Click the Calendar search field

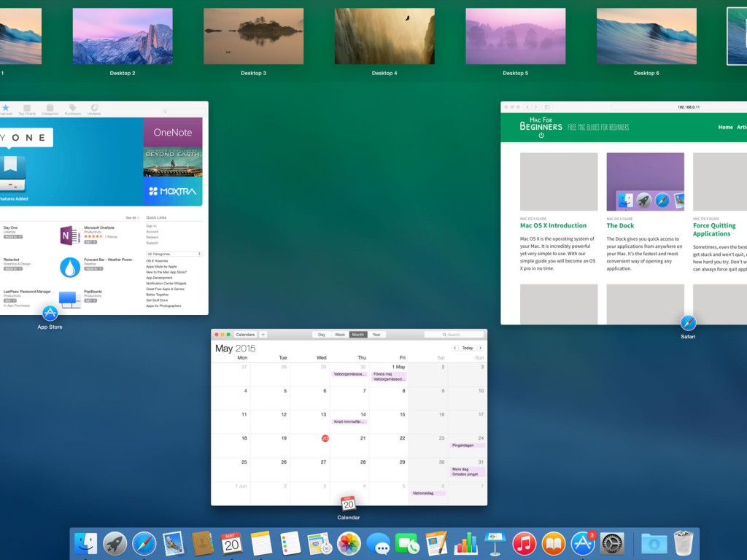pos(454,335)
